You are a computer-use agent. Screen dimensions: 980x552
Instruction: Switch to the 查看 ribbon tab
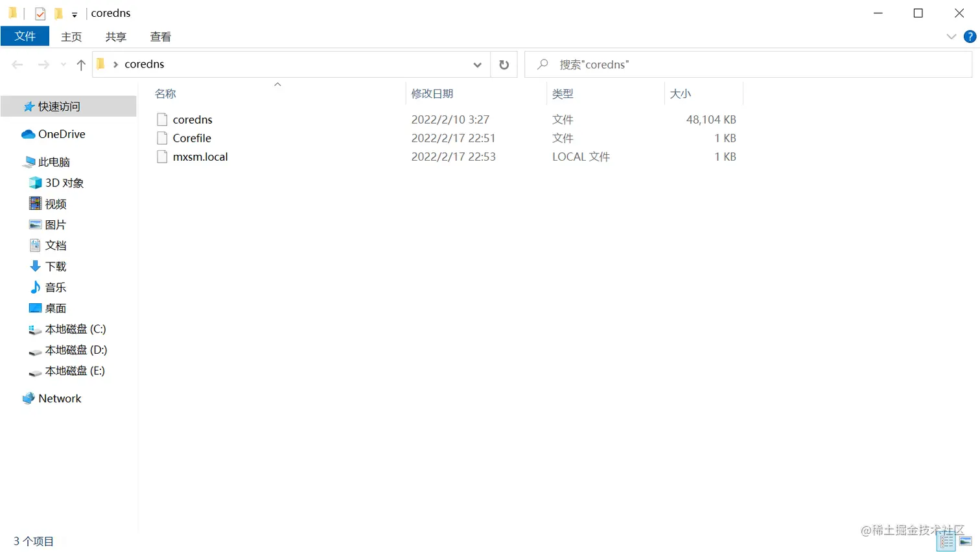tap(161, 37)
